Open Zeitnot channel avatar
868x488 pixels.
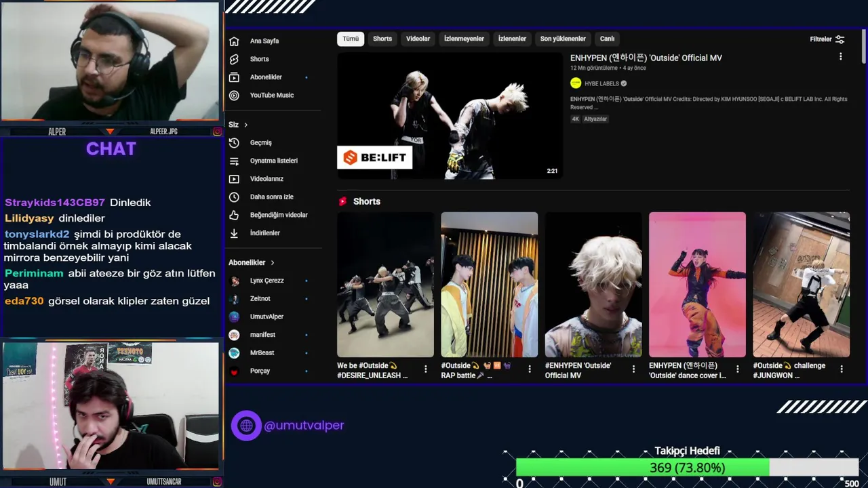[x=234, y=299]
